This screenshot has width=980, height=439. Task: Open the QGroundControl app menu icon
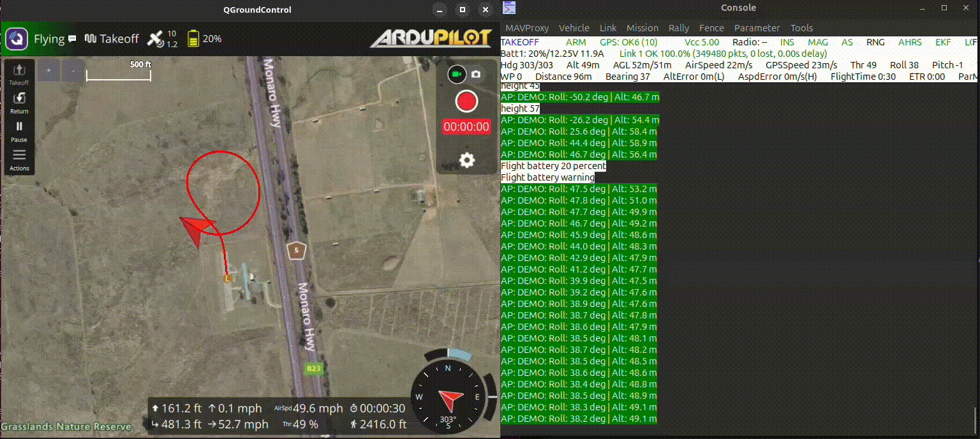tap(16, 38)
